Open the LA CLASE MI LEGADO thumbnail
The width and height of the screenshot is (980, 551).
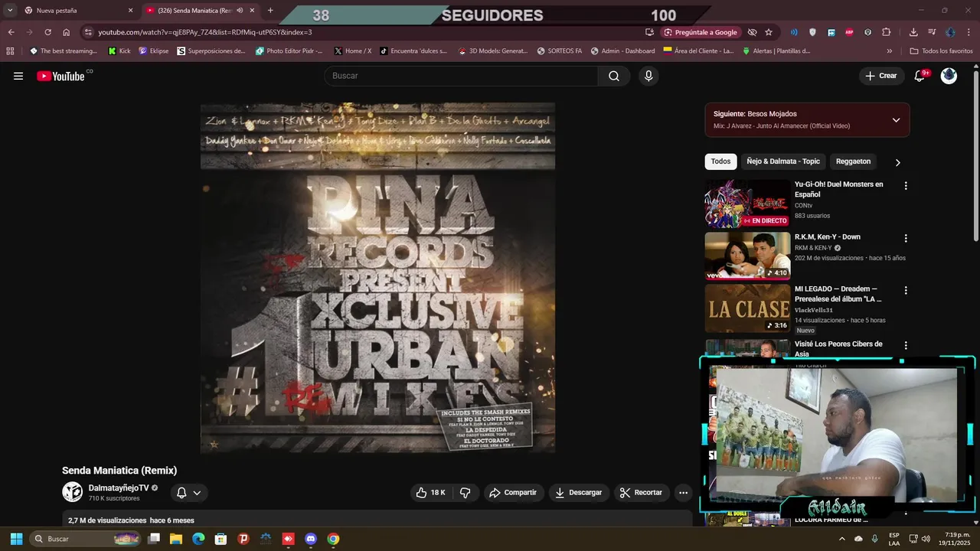[747, 308]
